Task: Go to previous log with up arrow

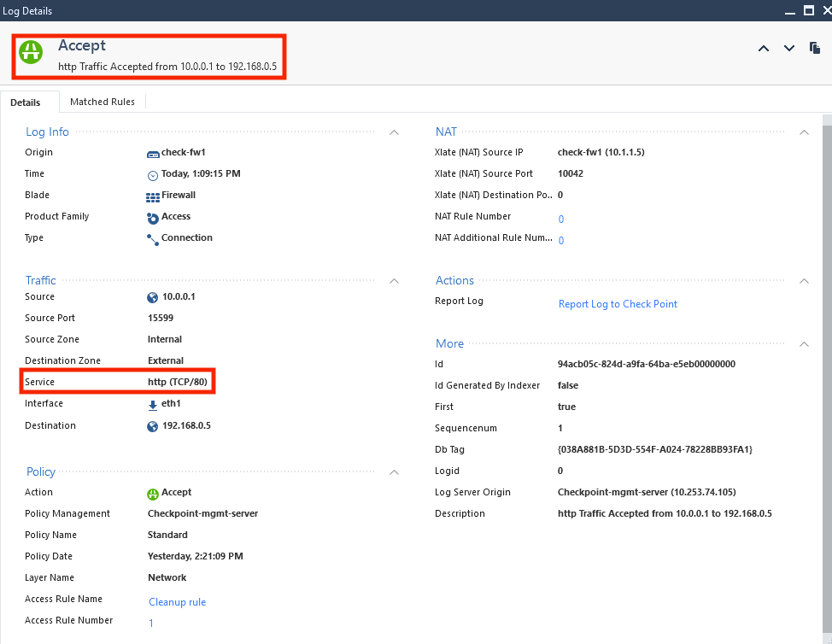Action: point(764,49)
